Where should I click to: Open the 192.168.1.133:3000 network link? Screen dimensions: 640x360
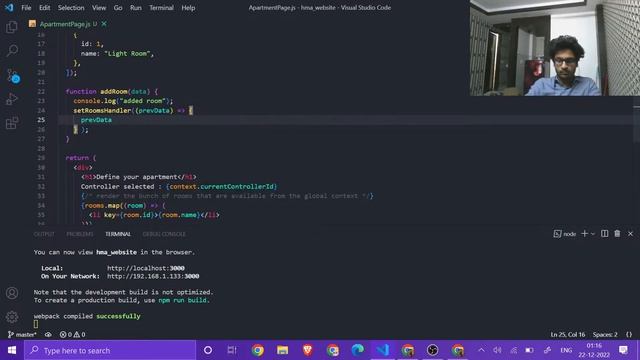point(153,276)
